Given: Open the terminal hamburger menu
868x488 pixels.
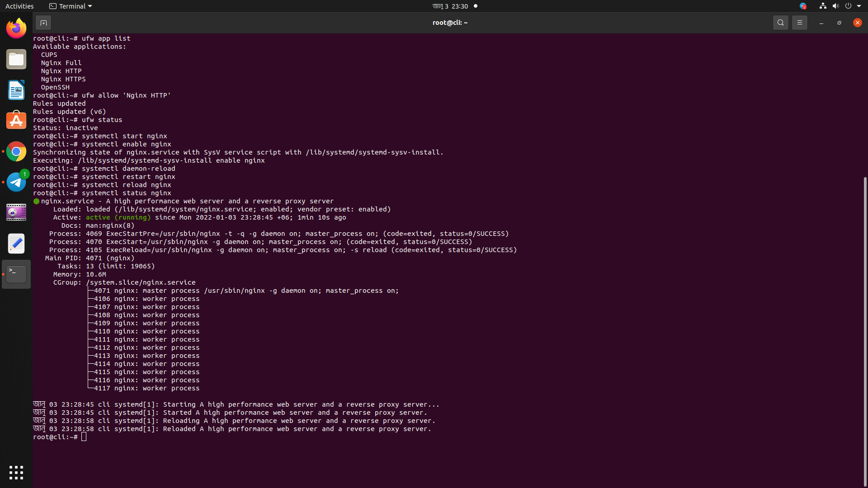Looking at the screenshot, I should click(x=800, y=23).
